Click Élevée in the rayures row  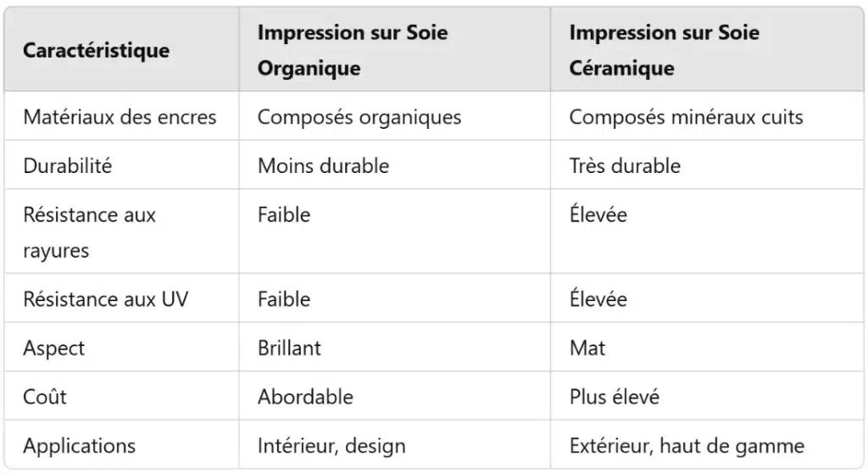[598, 214]
